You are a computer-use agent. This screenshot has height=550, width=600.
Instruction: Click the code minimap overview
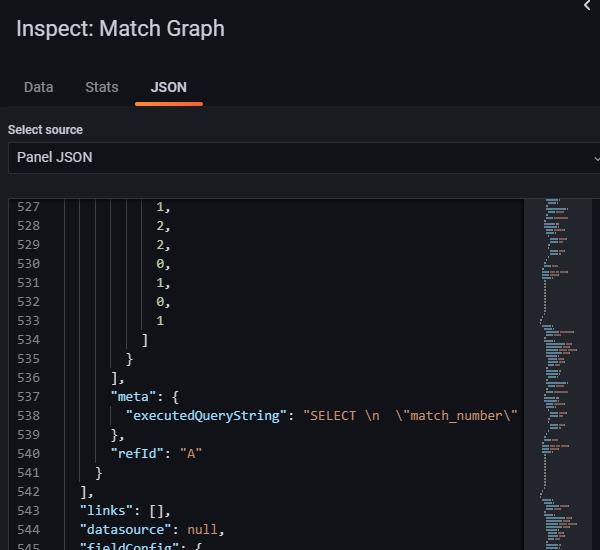pyautogui.click(x=558, y=374)
